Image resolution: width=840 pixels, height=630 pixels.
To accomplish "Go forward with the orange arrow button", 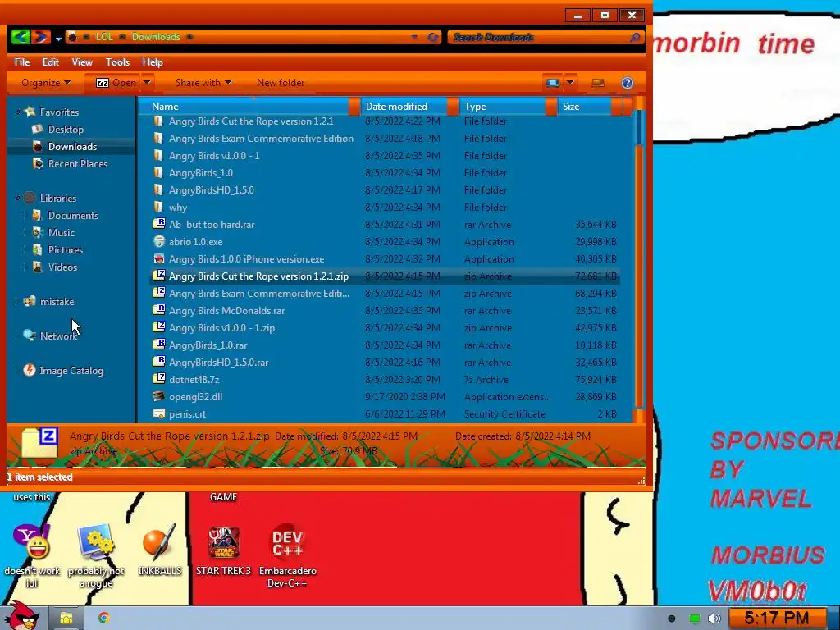I will pos(41,37).
